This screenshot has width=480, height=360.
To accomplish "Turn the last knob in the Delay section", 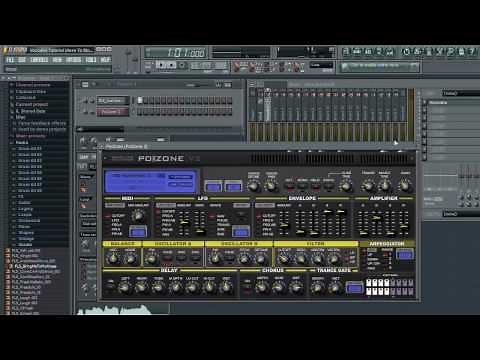I will click(226, 287).
